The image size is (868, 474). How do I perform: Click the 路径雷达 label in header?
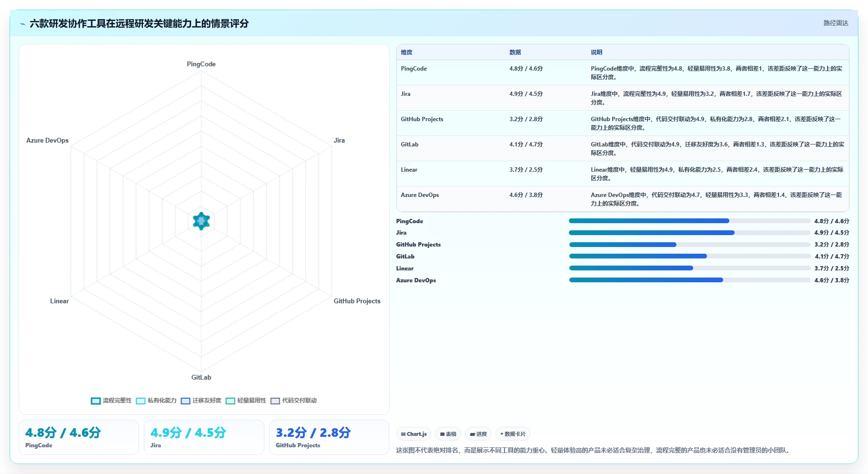point(836,23)
